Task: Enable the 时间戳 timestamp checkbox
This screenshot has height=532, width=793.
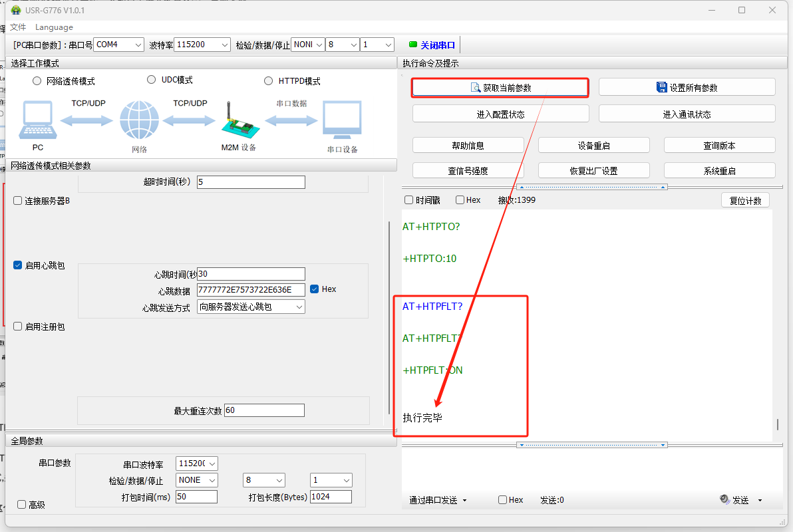Action: click(409, 200)
